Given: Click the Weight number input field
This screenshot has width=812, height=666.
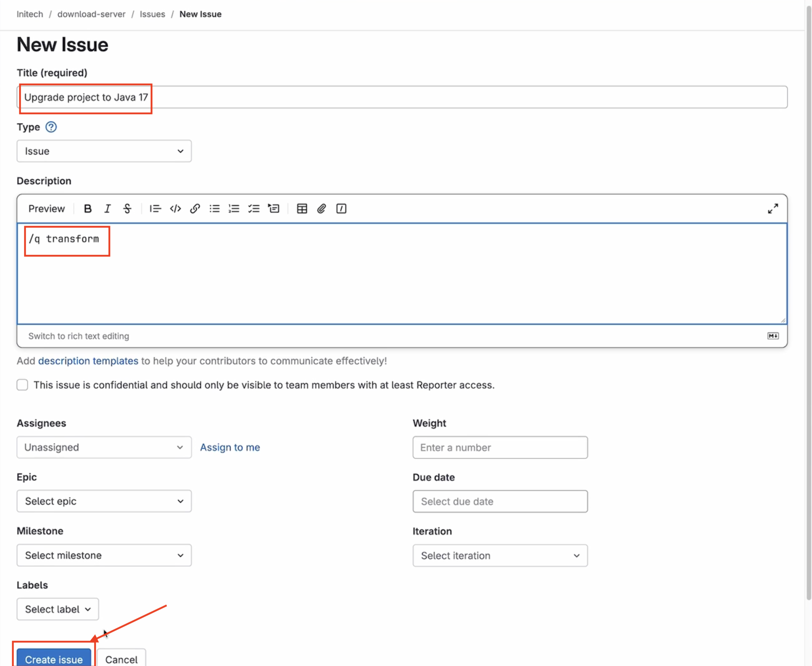Looking at the screenshot, I should 500,447.
